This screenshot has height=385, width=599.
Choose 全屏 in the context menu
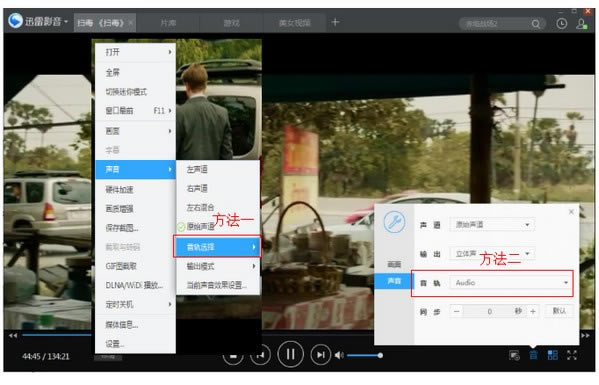point(135,72)
